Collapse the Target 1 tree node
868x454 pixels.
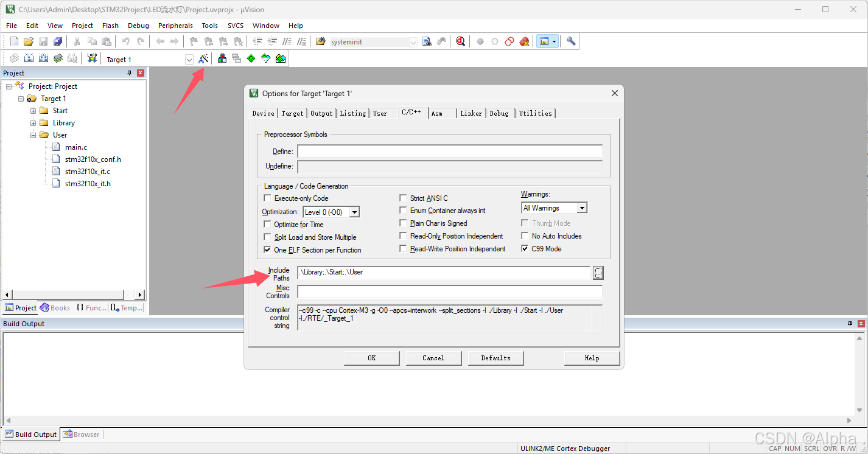[21, 99]
